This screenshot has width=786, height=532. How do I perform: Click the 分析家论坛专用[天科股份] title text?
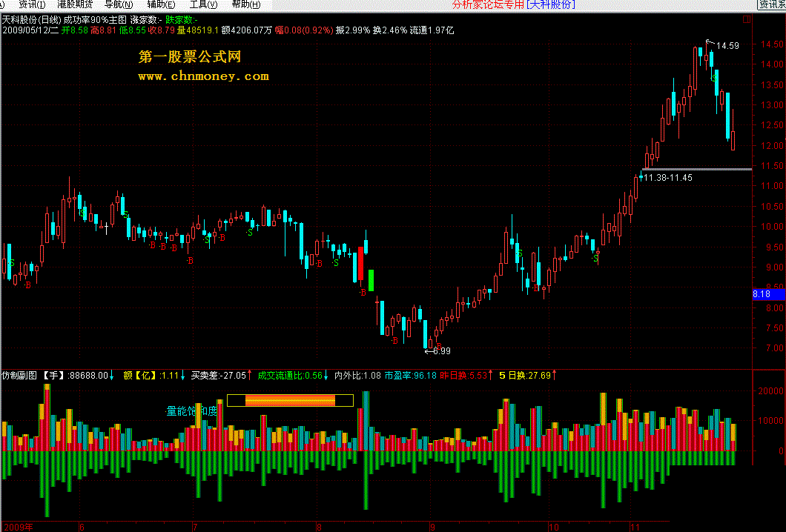[513, 5]
